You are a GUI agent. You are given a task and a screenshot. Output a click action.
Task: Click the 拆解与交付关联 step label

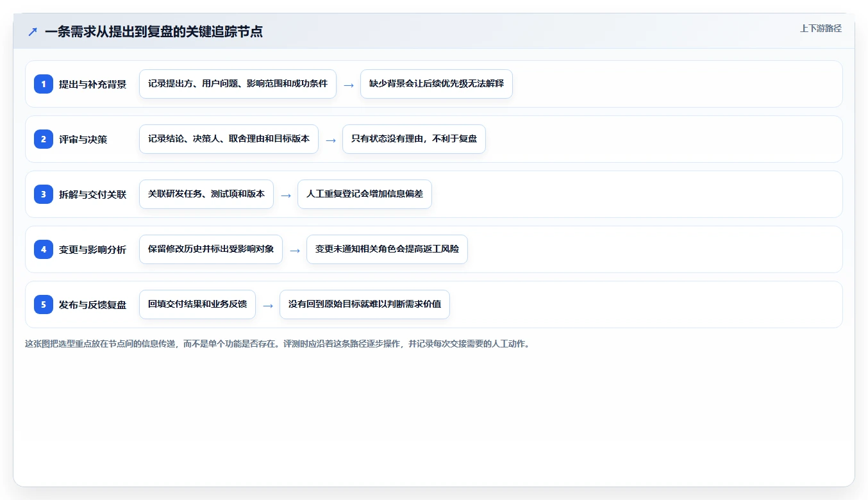tap(93, 194)
